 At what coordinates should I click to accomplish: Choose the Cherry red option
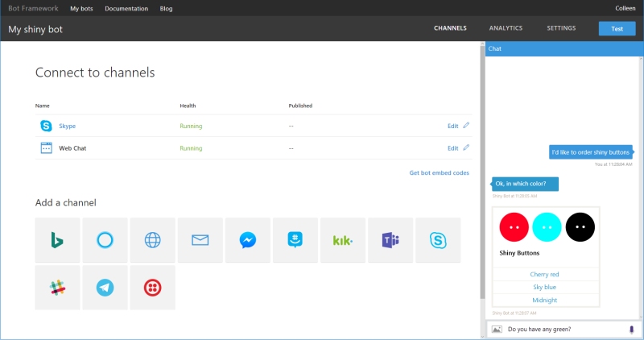545,274
